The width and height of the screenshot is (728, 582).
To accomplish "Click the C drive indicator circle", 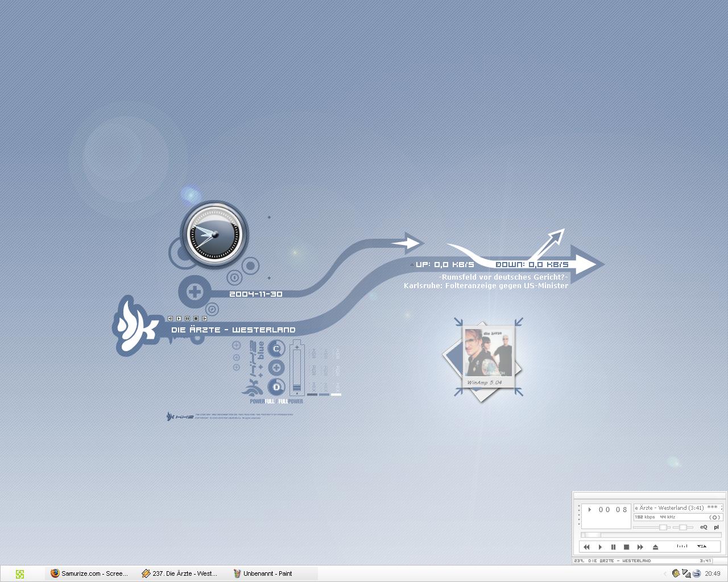I will [276, 349].
